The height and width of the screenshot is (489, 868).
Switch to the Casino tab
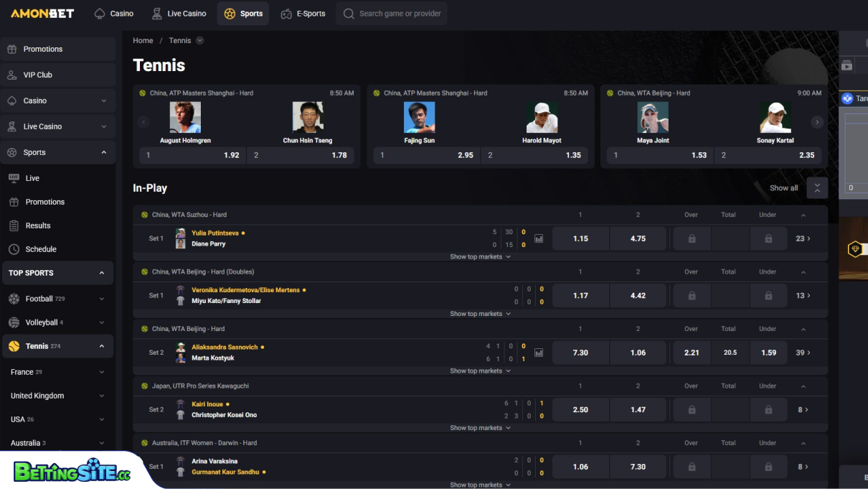pos(113,13)
